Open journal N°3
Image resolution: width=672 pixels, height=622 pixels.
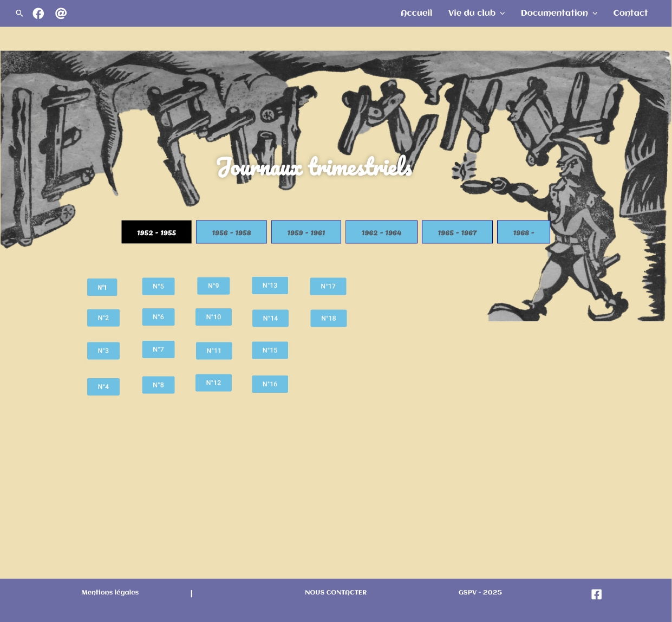coord(103,351)
